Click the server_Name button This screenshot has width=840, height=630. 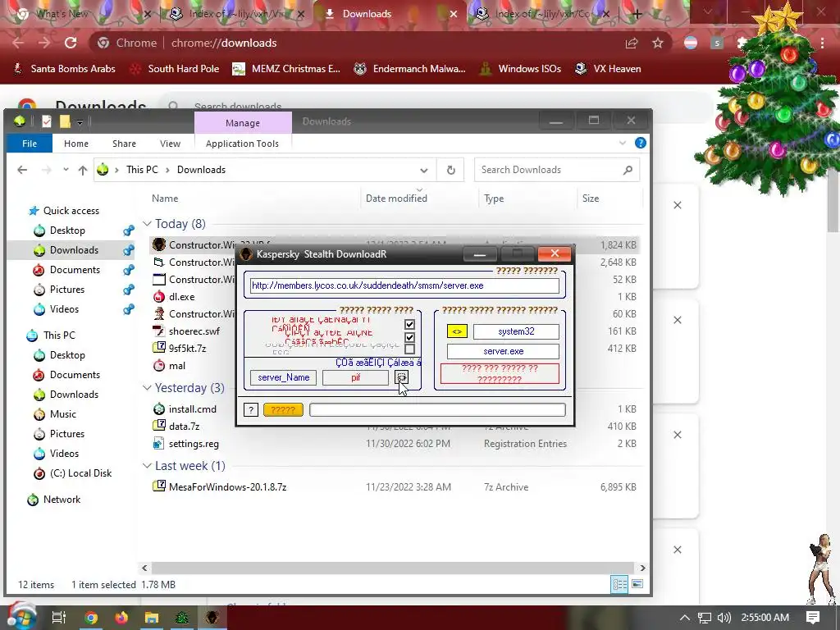coord(283,377)
